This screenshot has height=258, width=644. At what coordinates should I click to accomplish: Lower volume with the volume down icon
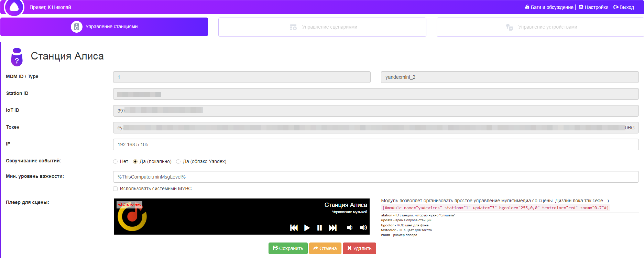pos(350,228)
